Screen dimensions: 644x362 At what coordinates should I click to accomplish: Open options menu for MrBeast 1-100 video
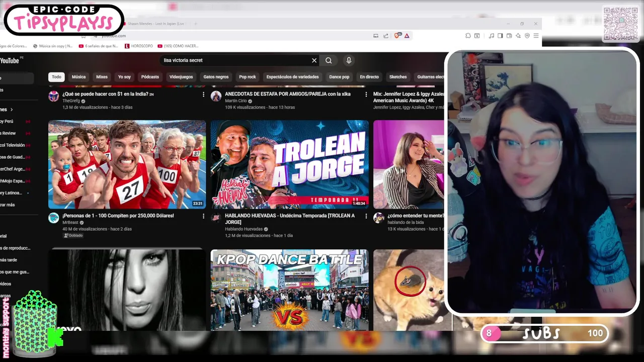click(203, 216)
